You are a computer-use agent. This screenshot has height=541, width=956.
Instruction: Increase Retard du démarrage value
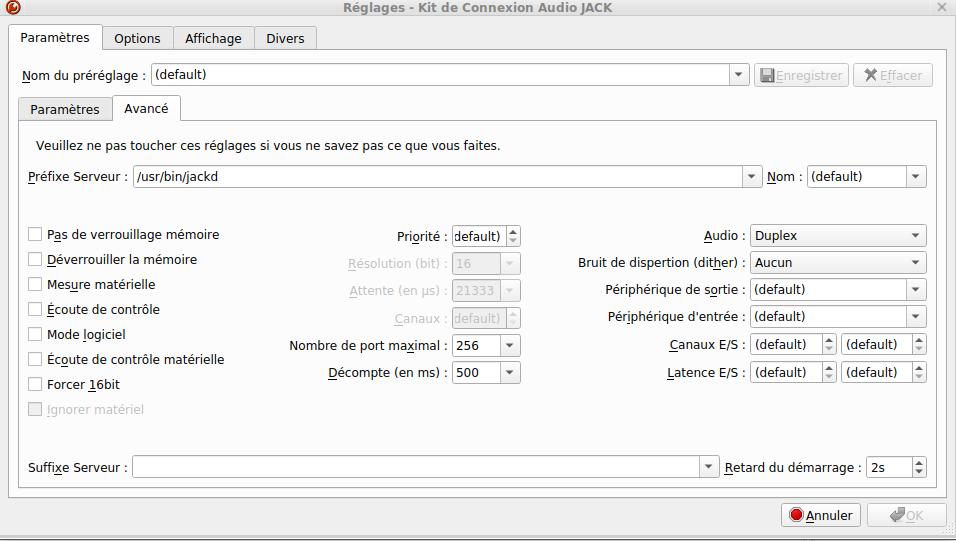click(919, 463)
